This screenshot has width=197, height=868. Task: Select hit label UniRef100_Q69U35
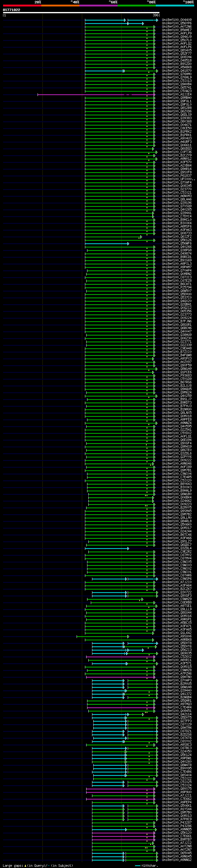pyautogui.click(x=177, y=653)
